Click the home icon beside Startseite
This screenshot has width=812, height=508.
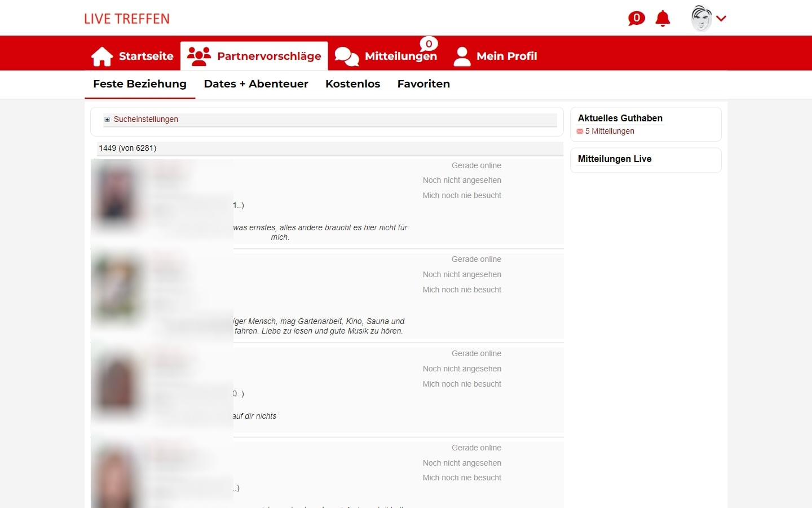point(101,55)
